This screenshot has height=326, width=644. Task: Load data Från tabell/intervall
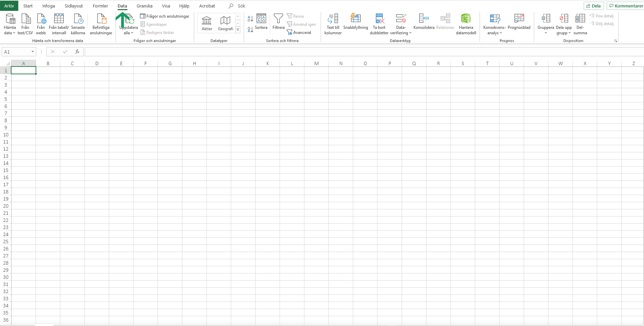point(59,24)
